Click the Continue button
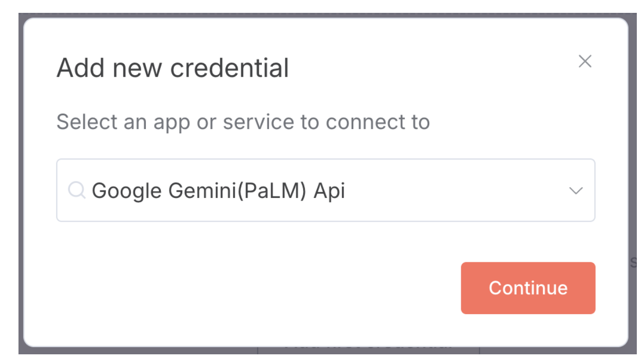644x361 pixels. (528, 288)
